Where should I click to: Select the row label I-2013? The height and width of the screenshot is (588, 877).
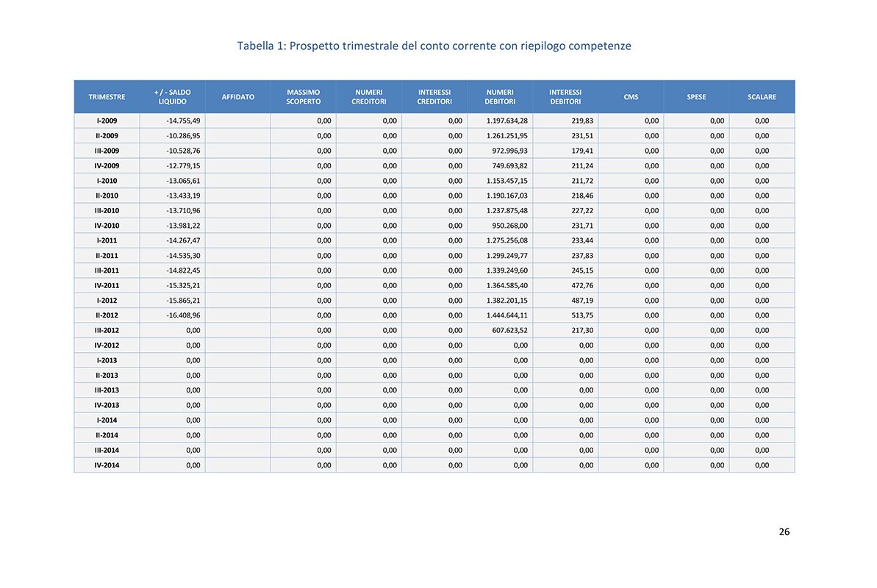coord(107,361)
